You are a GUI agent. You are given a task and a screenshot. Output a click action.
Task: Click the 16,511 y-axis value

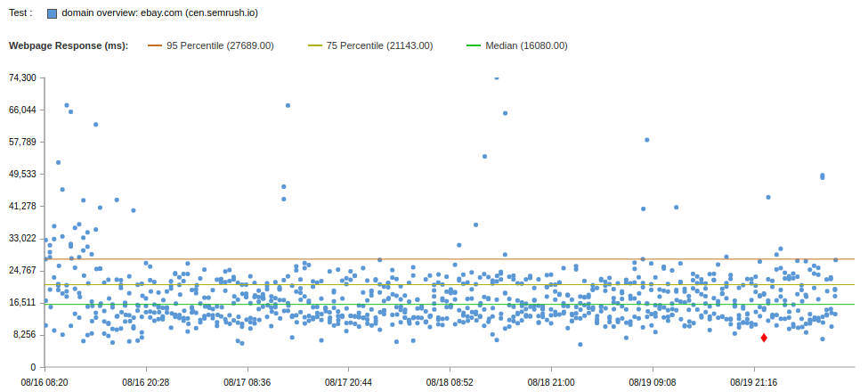[22, 303]
